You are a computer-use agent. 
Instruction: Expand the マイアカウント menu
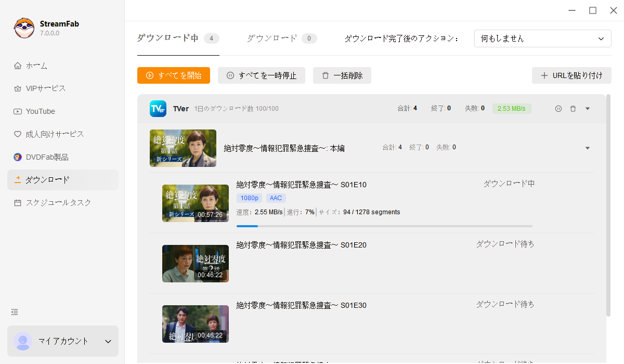tap(62, 341)
